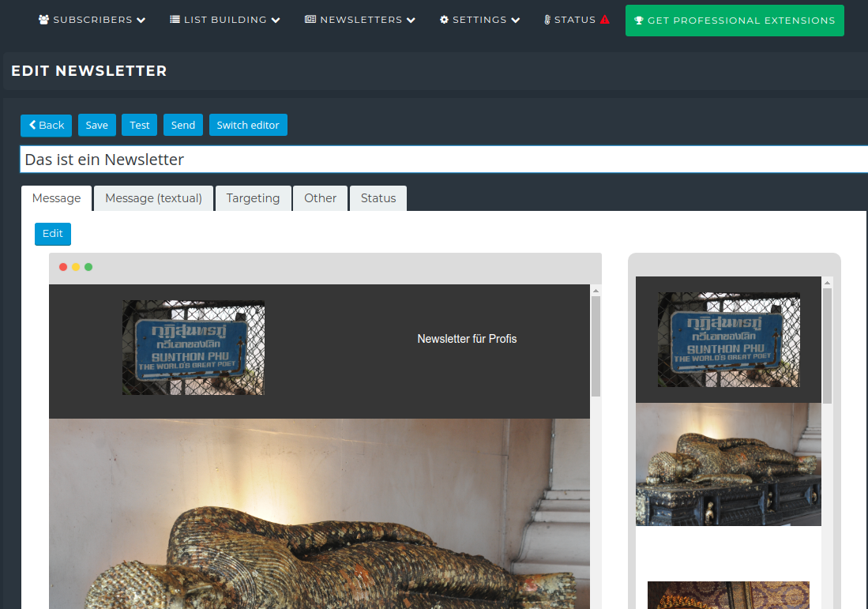
Task: Click desktop preview scroll-up arrow
Action: [596, 290]
